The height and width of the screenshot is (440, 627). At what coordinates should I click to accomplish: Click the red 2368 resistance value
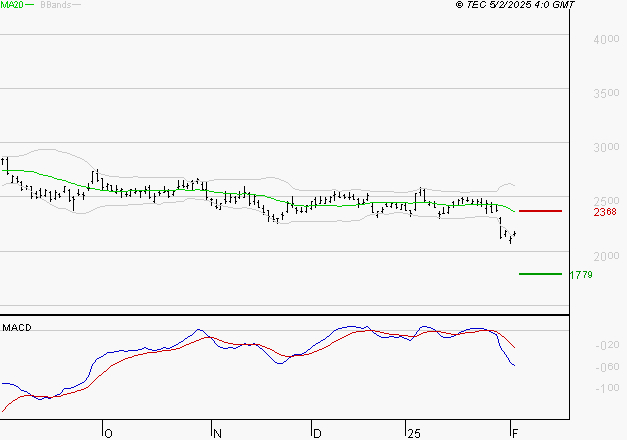coord(605,212)
